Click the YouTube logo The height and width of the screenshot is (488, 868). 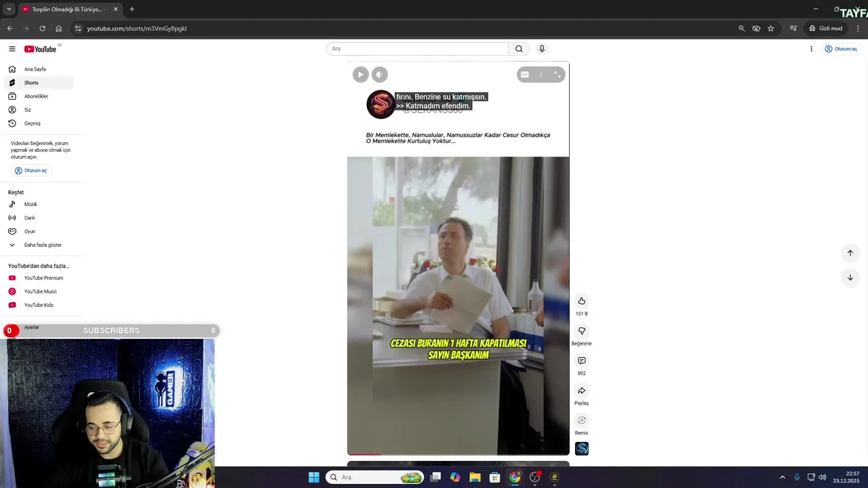(x=41, y=49)
